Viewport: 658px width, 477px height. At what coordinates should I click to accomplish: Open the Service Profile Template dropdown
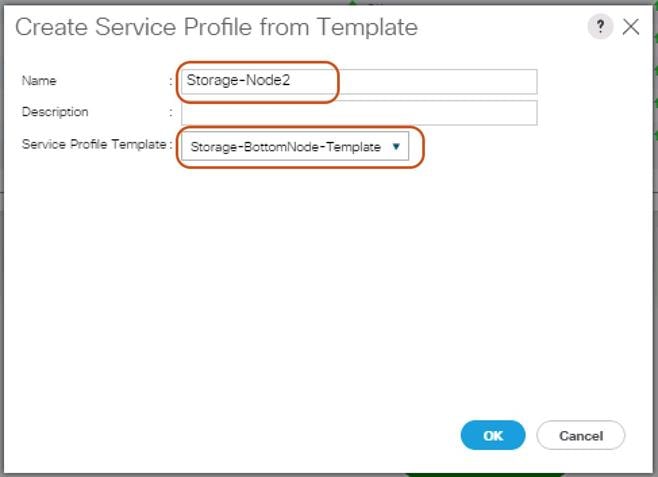pos(295,147)
